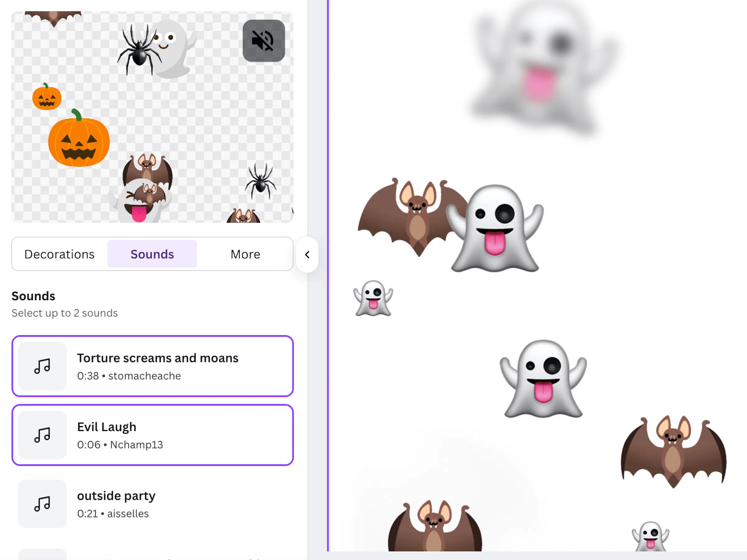Click the large ghost beside the bat on canvas
Viewport: 747px width, 560px height.
(495, 228)
